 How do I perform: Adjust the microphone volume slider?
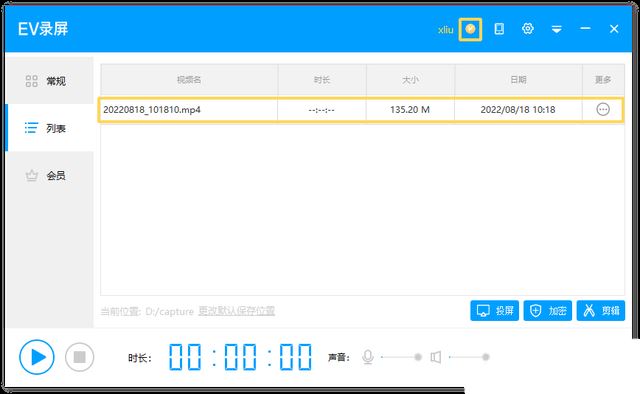click(401, 357)
